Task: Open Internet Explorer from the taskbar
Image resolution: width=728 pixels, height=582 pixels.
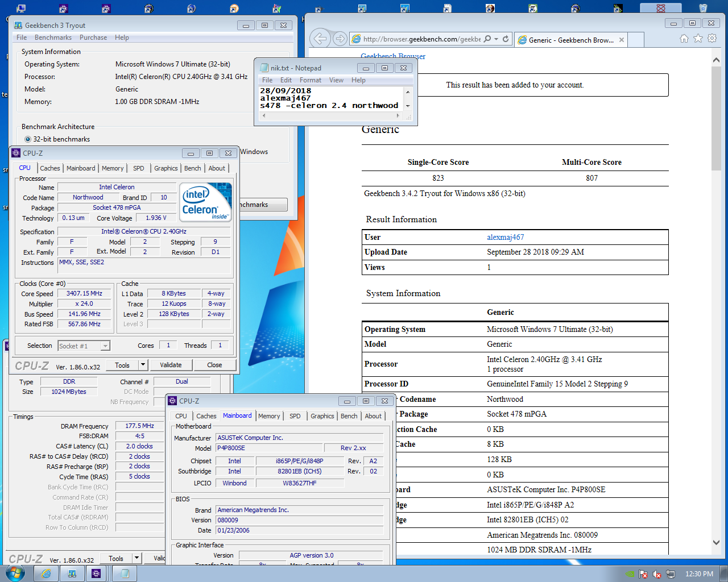Action: tap(46, 573)
